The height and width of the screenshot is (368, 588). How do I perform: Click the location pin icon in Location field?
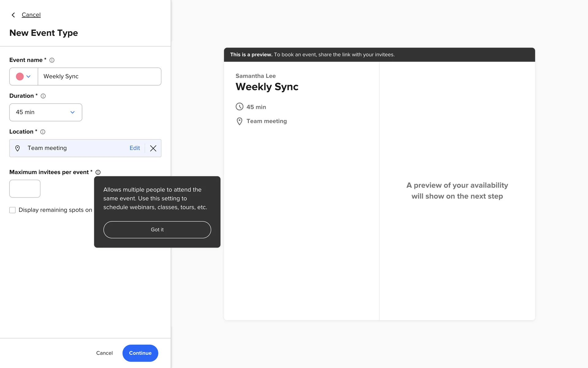pyautogui.click(x=17, y=148)
